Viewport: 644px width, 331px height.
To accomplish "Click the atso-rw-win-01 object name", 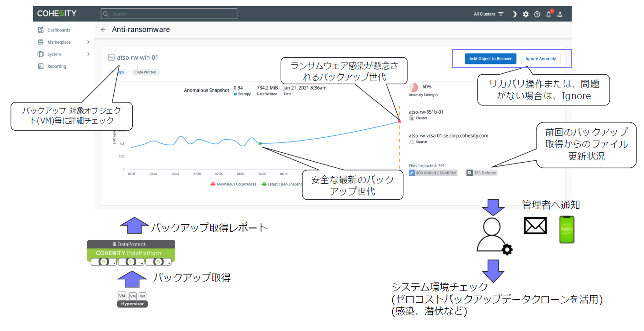I will pos(137,58).
